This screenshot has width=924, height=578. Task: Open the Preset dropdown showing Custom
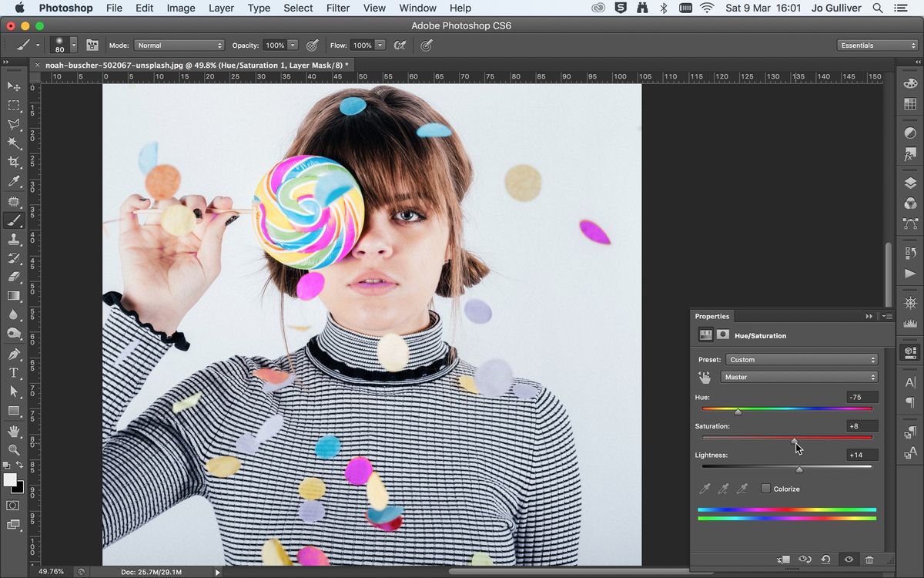click(801, 359)
